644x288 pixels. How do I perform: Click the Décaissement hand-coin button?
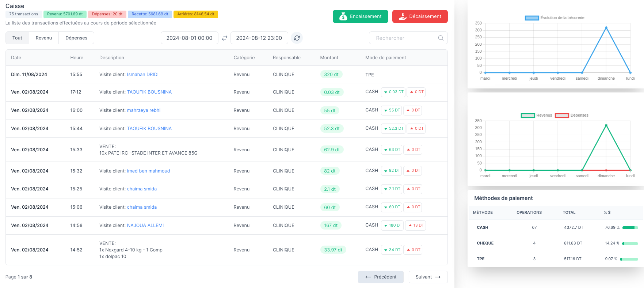[x=420, y=16]
